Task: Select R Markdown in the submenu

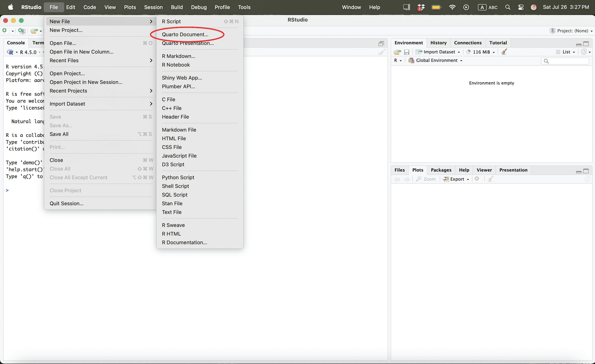Action: pyautogui.click(x=178, y=56)
